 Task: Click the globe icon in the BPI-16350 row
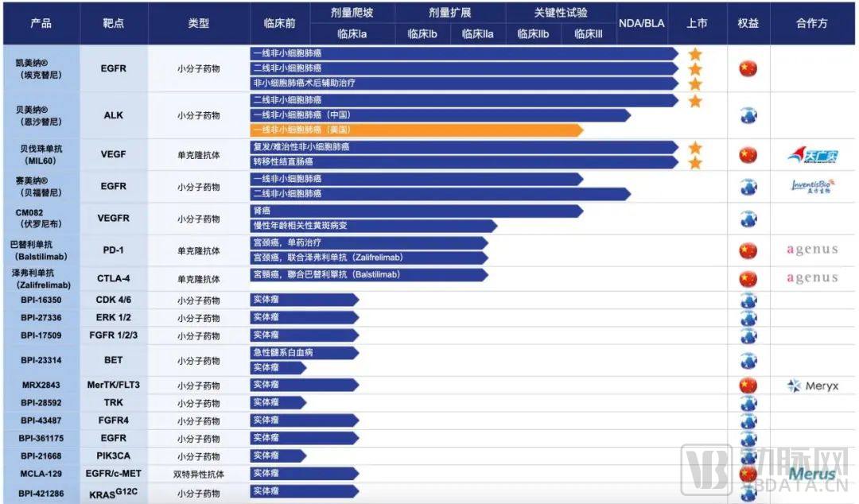(x=747, y=300)
